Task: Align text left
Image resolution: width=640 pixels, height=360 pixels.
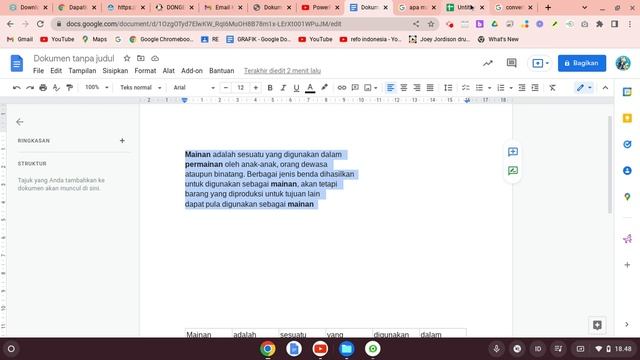Action: [x=391, y=87]
